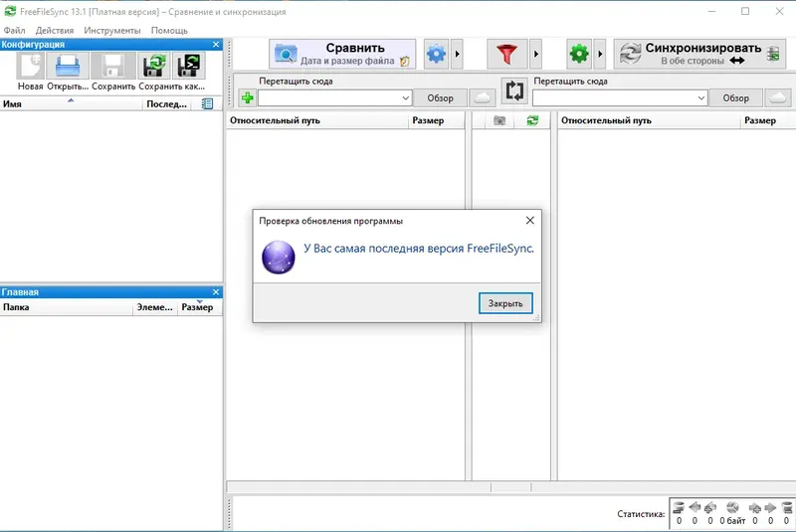The width and height of the screenshot is (796, 532).
Task: Expand sync settings arrow next to green gear
Action: tap(600, 54)
